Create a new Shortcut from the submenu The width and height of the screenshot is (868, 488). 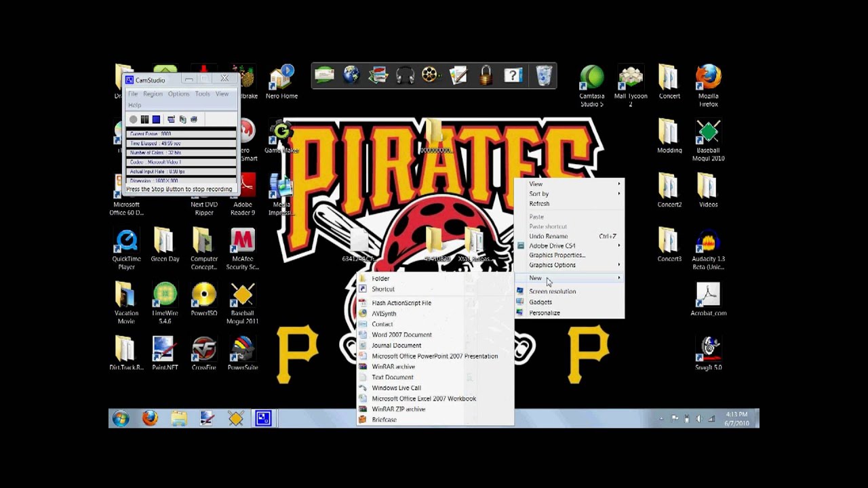pos(435,289)
